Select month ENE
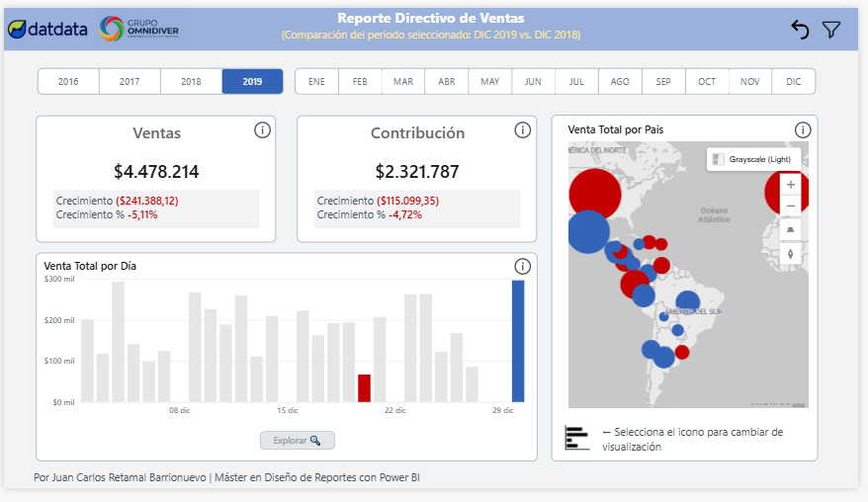868x502 pixels. coord(316,81)
